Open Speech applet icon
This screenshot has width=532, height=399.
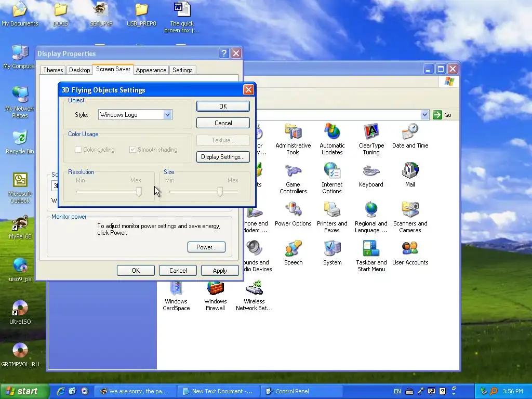click(x=293, y=253)
